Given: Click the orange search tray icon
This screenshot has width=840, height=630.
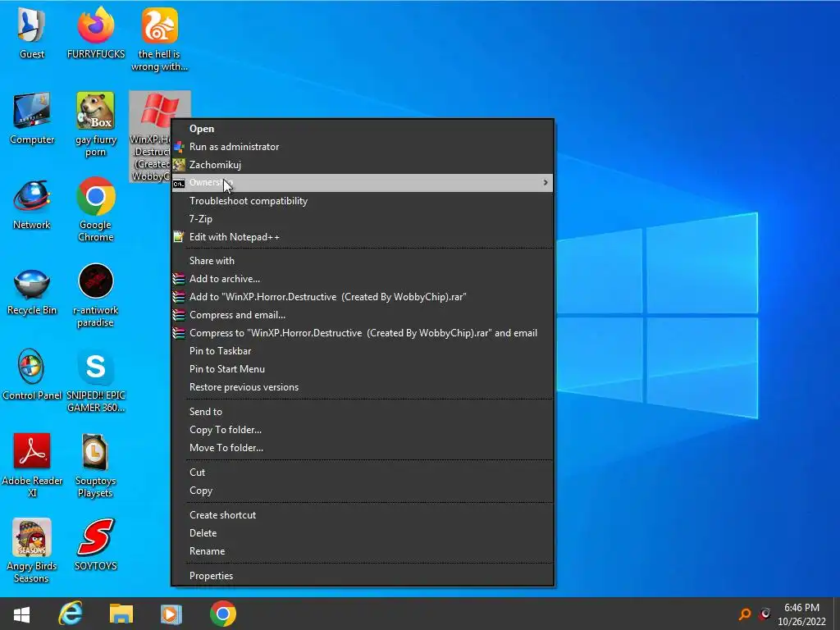Looking at the screenshot, I should click(745, 614).
